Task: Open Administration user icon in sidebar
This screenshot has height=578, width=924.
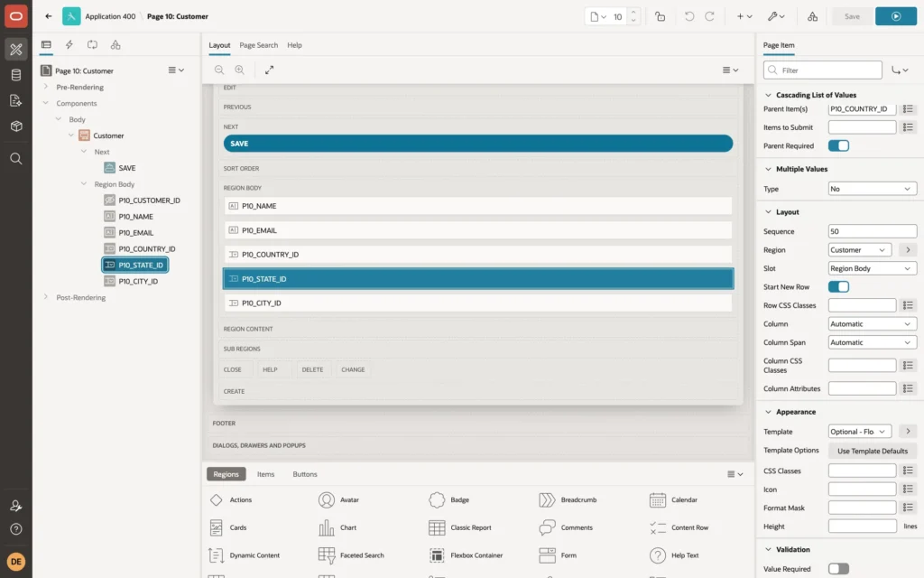Action: click(x=16, y=506)
